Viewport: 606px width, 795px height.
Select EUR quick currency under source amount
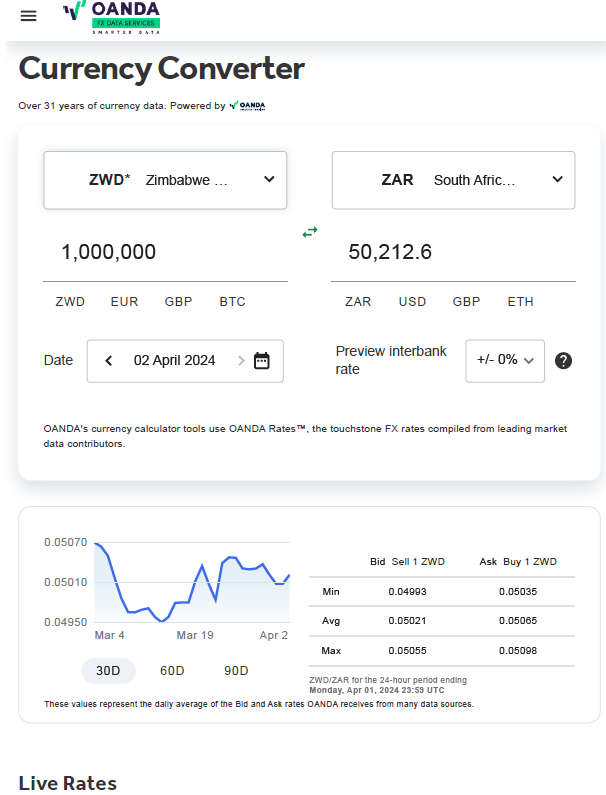point(124,302)
